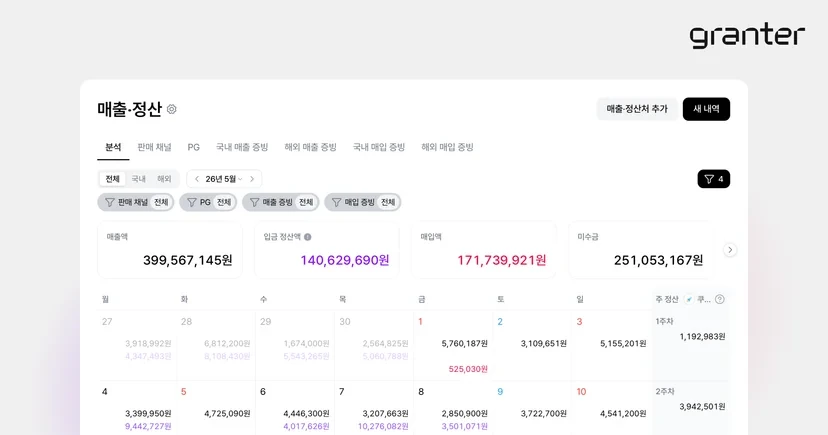
Task: Open the 국내 매출 증빙 tab
Action: (x=242, y=147)
